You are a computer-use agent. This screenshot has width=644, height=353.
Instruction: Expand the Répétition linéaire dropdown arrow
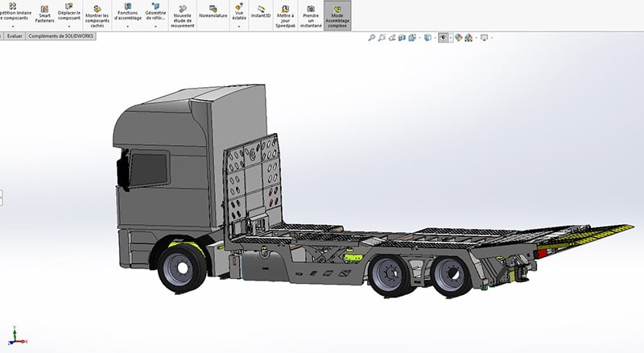[x=13, y=27]
